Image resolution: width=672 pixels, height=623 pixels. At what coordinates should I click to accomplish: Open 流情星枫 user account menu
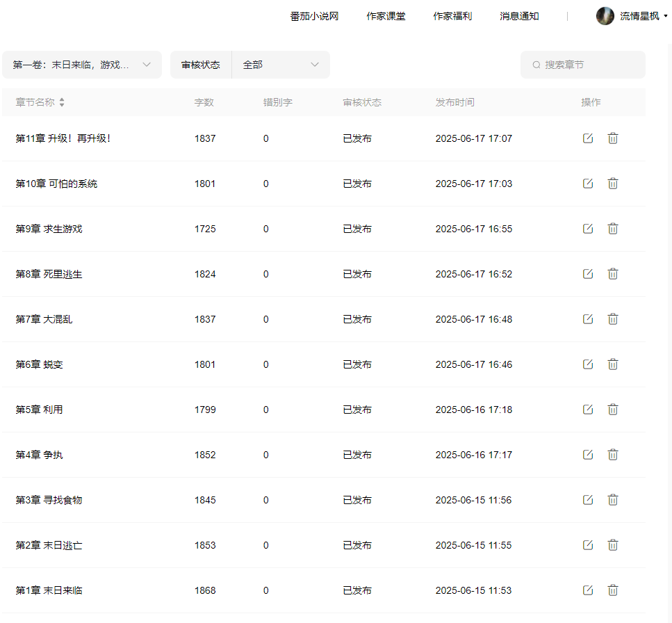639,16
